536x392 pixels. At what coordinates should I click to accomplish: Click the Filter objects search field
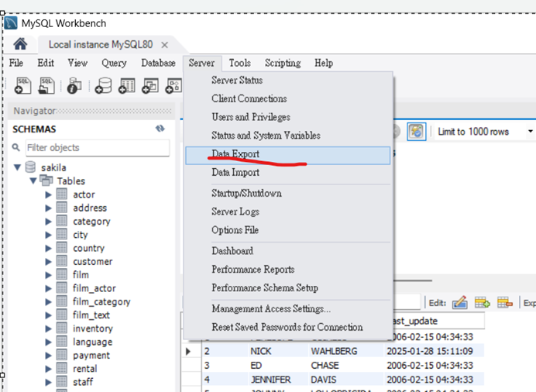point(98,148)
